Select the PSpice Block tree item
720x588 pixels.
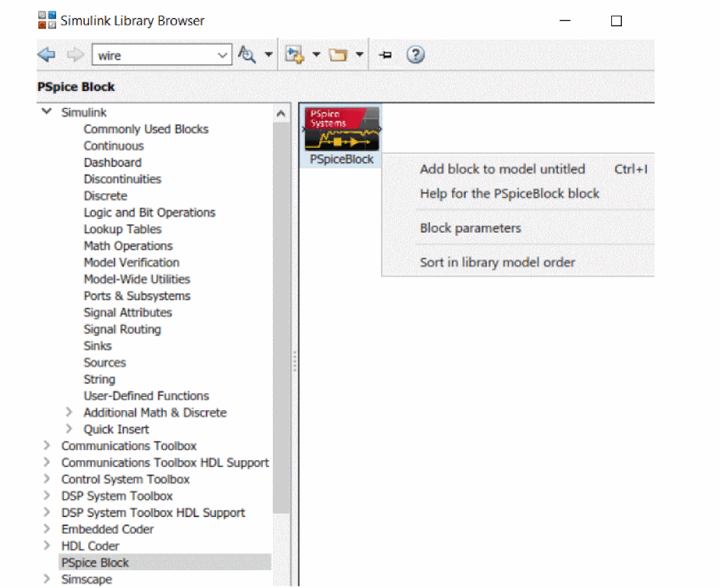coord(164,562)
